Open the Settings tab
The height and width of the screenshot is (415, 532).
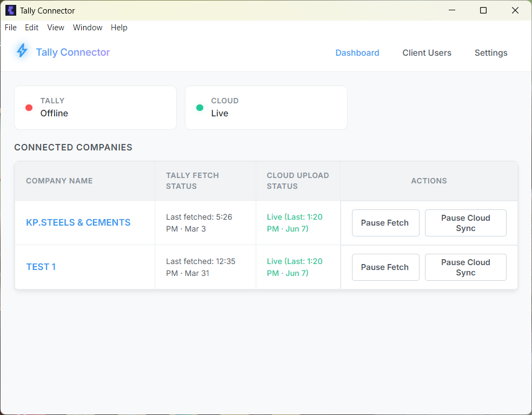point(491,53)
